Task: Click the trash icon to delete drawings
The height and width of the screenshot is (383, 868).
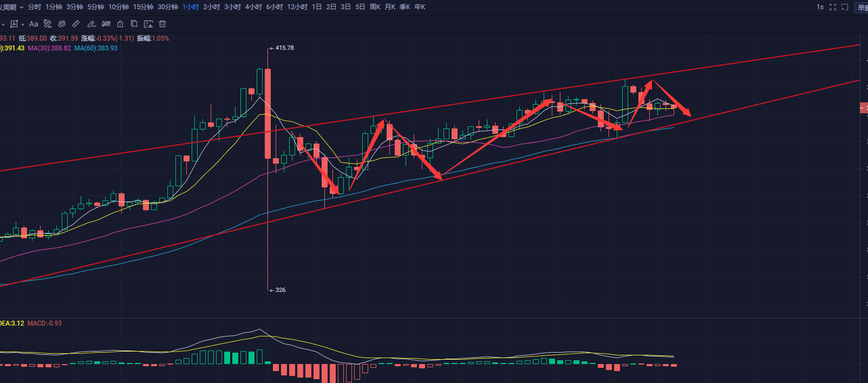Action: tap(162, 24)
